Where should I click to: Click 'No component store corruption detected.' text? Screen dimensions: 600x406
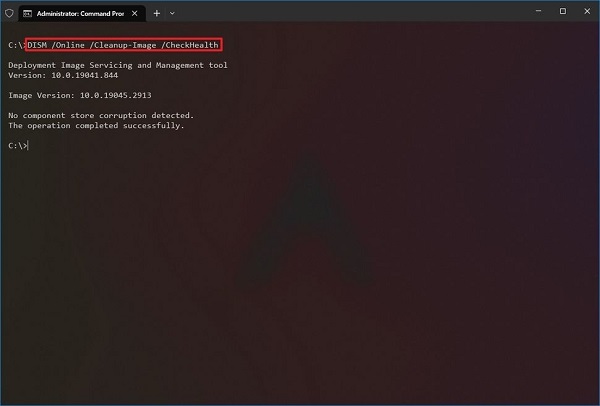point(101,116)
